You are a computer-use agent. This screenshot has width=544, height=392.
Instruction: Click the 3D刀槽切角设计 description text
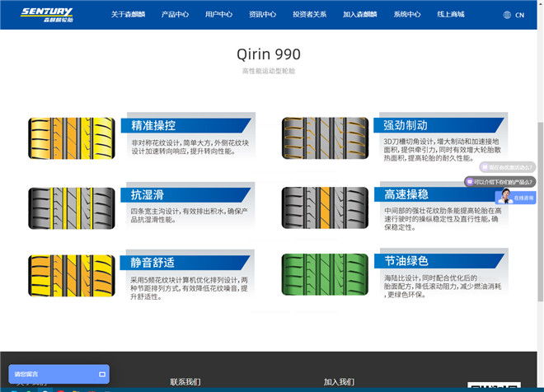[442, 150]
